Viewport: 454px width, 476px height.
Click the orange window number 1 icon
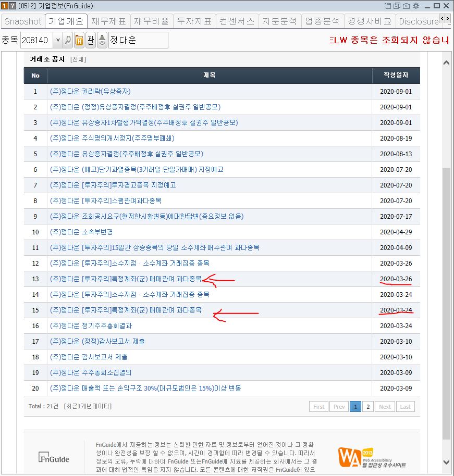[5, 6]
